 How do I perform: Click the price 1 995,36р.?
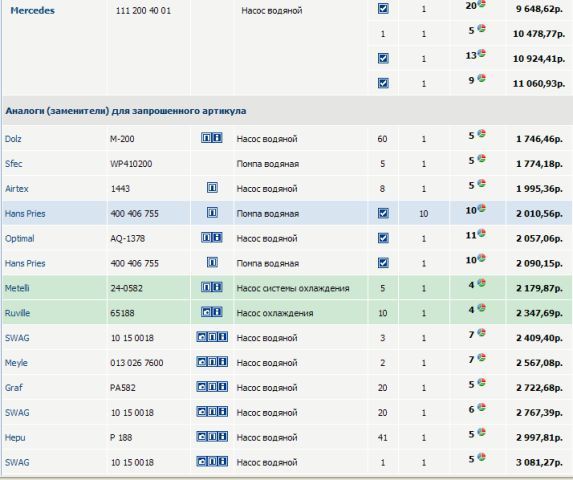(x=539, y=188)
